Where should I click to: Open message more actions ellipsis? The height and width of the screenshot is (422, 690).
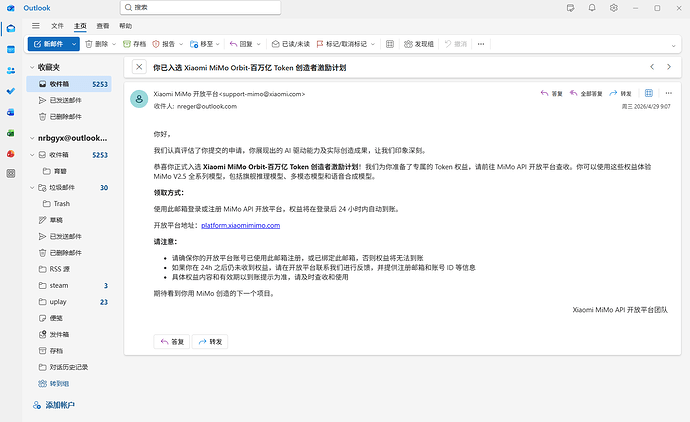click(x=669, y=93)
